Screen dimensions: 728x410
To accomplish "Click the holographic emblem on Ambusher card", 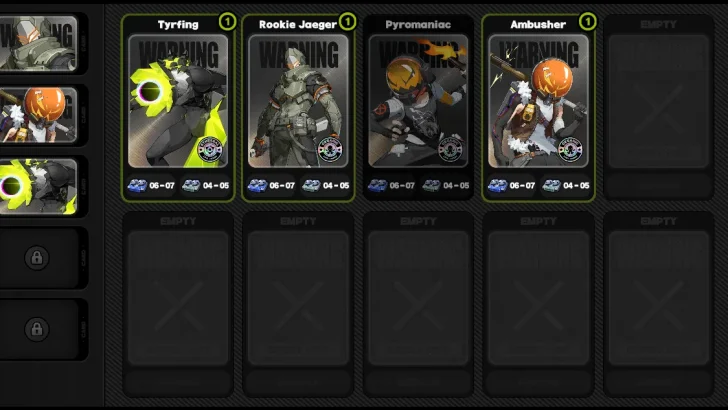I will 570,150.
